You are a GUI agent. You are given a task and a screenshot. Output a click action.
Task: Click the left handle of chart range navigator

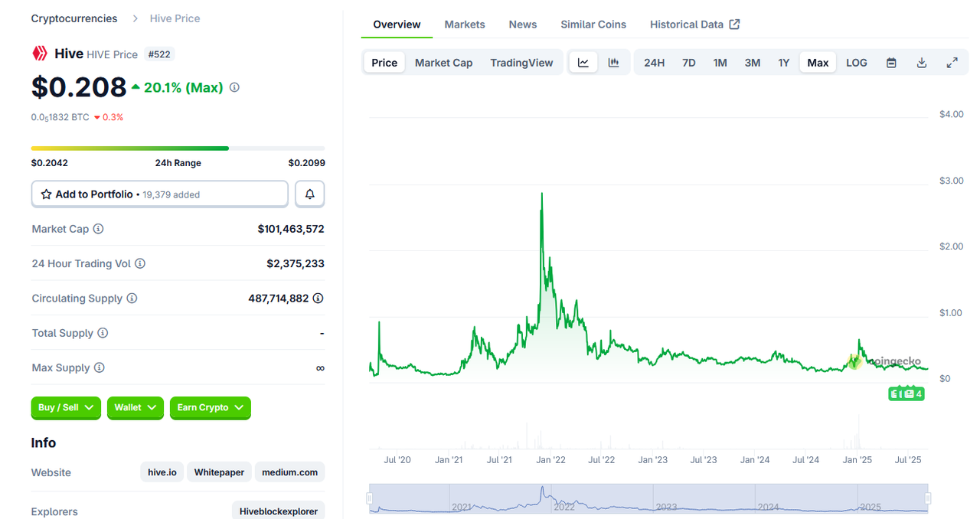(x=369, y=498)
